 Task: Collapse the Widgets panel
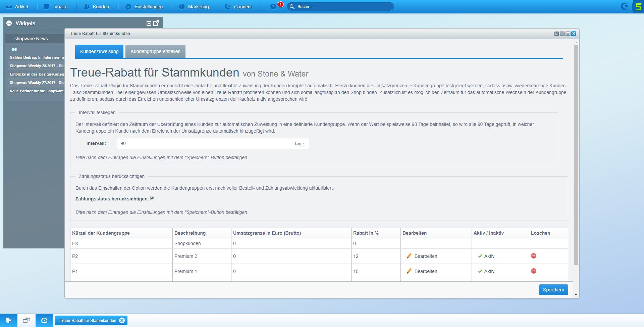[x=149, y=23]
